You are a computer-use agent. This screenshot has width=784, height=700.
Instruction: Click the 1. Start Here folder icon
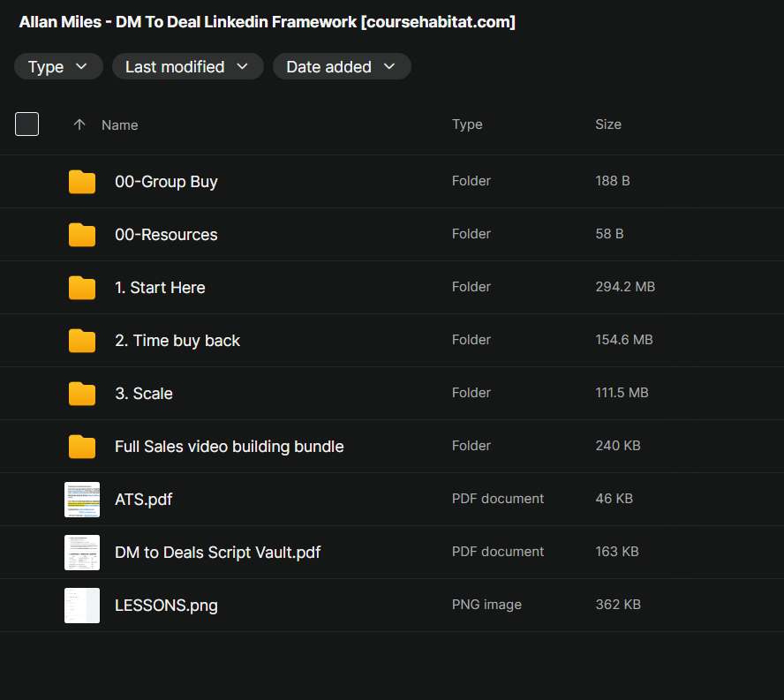pyautogui.click(x=82, y=288)
